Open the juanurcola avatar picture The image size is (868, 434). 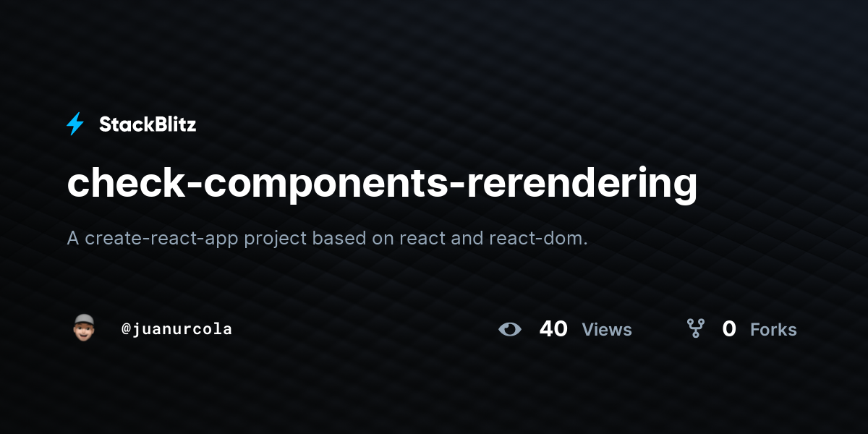[x=84, y=328]
